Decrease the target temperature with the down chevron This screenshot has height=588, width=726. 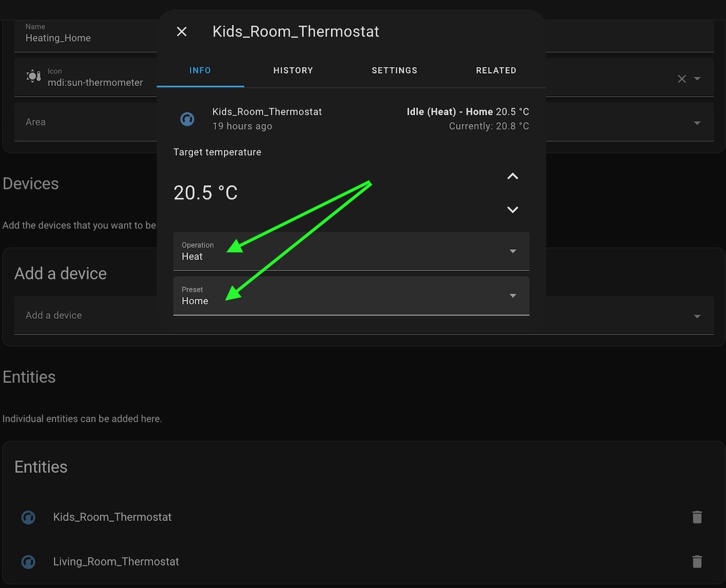tap(512, 209)
